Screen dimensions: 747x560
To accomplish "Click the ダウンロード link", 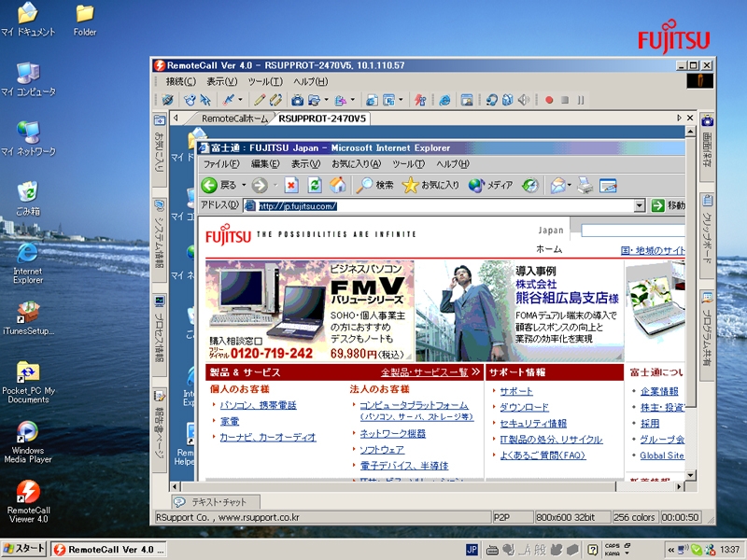I will coord(524,407).
